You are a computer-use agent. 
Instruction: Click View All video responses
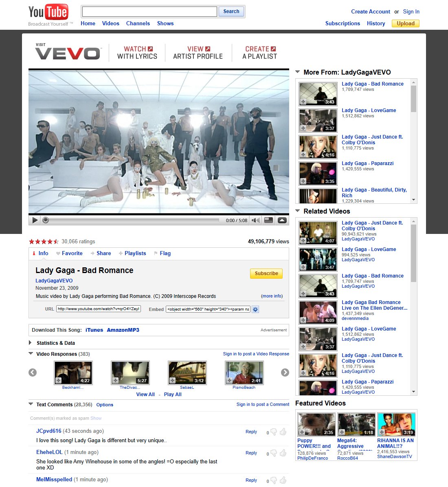[145, 394]
